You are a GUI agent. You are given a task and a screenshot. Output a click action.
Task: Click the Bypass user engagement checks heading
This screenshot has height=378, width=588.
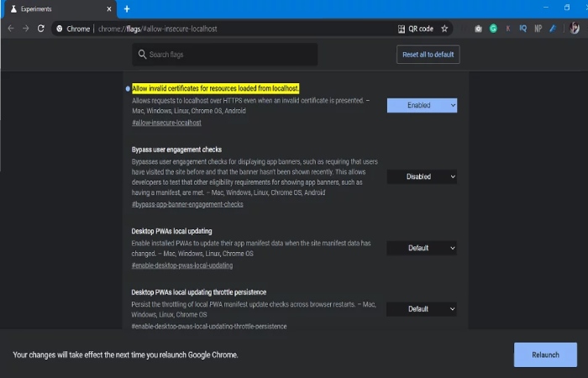pyautogui.click(x=176, y=150)
